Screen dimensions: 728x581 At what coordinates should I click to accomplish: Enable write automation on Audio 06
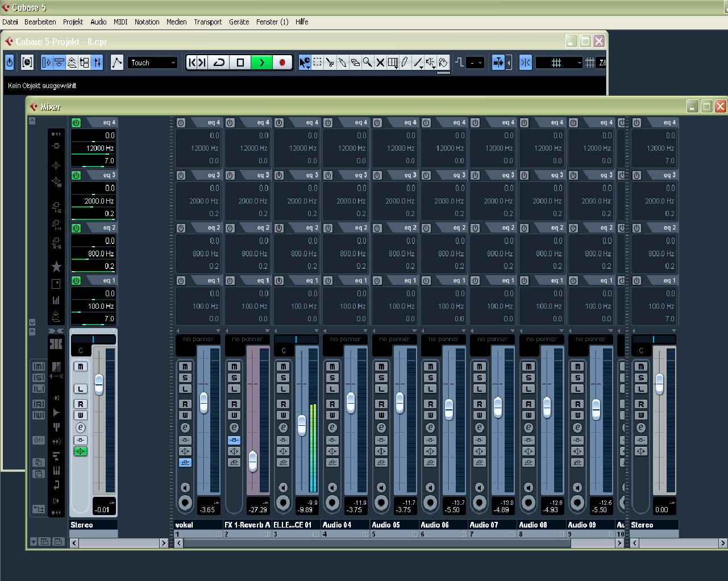pyautogui.click(x=430, y=416)
